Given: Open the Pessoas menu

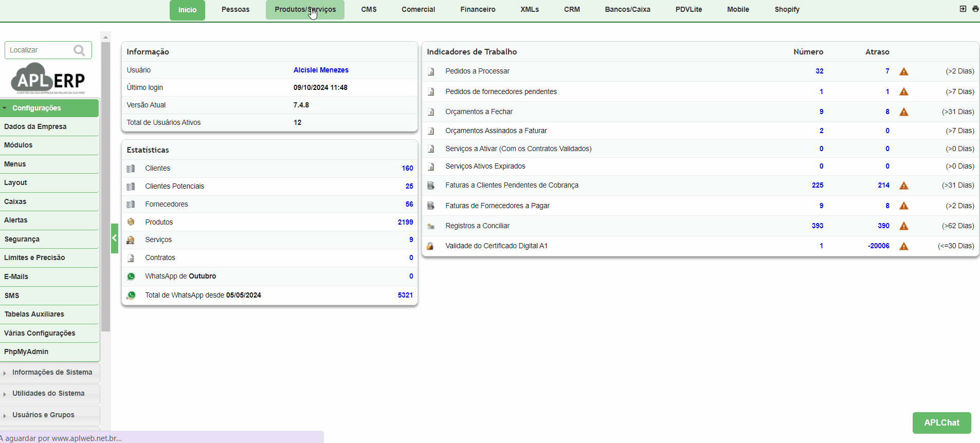Looking at the screenshot, I should [x=235, y=9].
